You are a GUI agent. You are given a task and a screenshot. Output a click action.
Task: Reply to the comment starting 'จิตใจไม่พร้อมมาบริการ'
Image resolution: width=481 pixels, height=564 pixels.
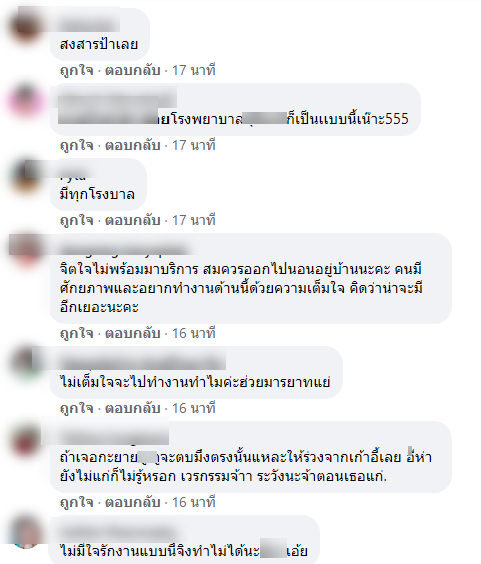click(132, 333)
